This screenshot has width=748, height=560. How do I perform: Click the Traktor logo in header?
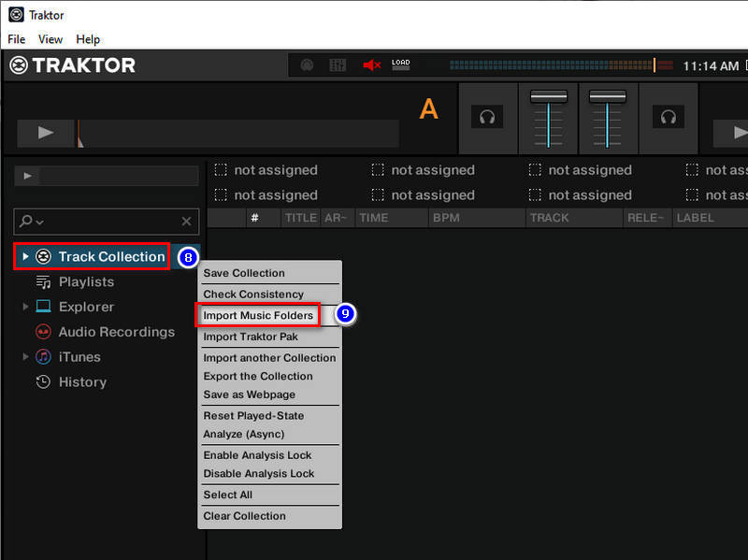pos(73,65)
